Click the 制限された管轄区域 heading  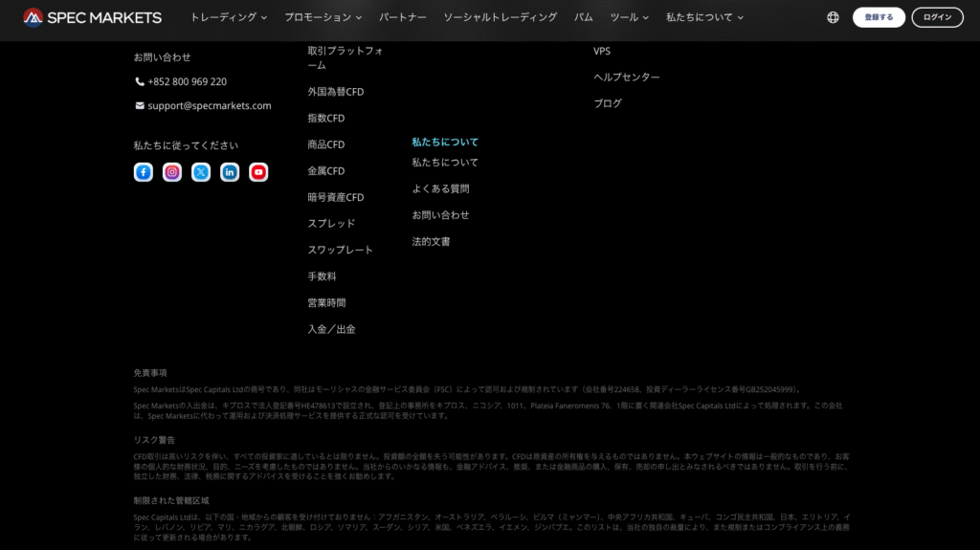171,500
